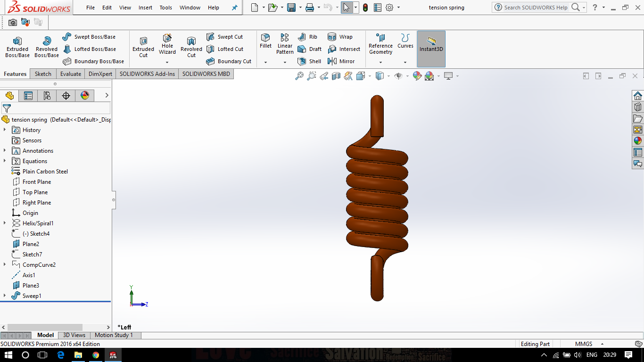Open the File menu

(91, 8)
